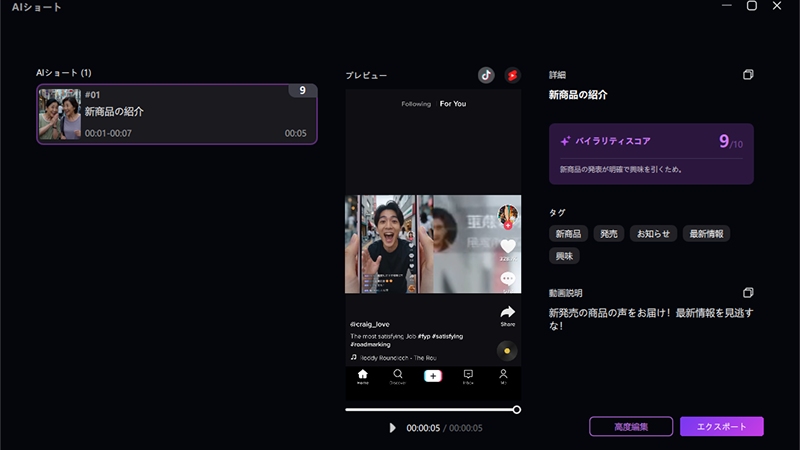
Task: Click the clip duration 00:05 text
Action: click(x=295, y=133)
